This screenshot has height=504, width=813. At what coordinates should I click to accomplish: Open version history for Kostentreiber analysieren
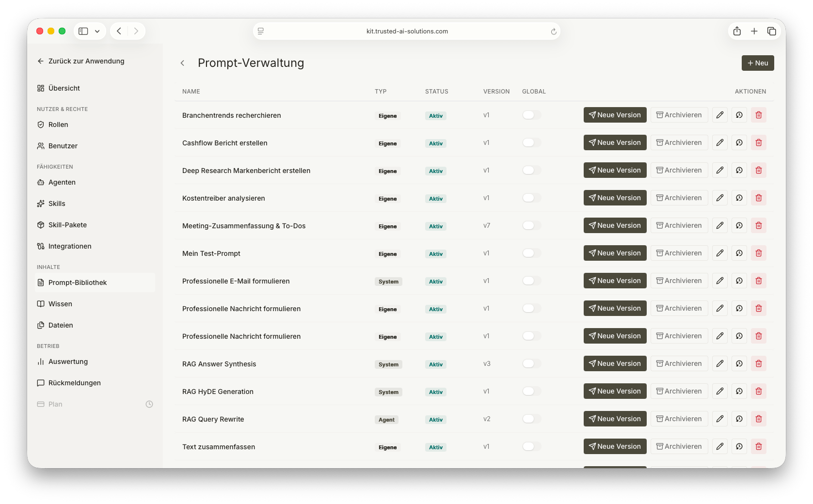click(x=739, y=198)
